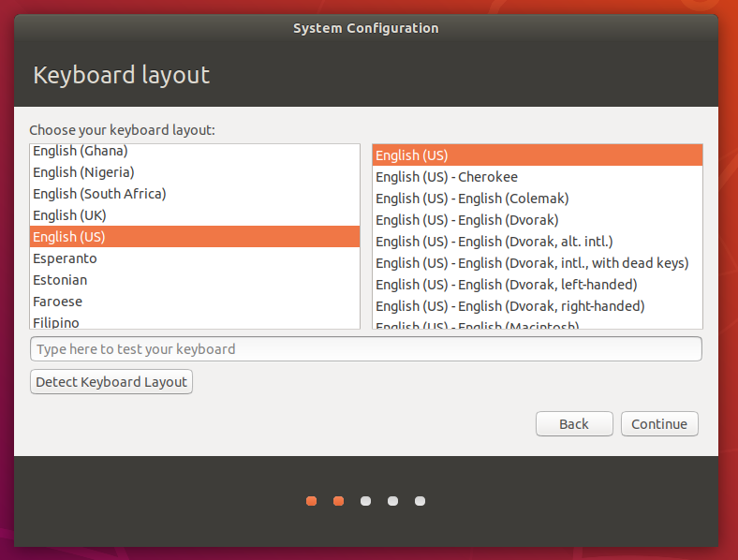Pick Faroese keyboard layout

(x=57, y=302)
